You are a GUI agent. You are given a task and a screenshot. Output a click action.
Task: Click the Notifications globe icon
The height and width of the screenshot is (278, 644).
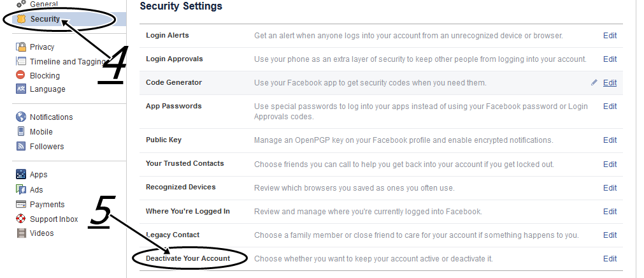click(21, 117)
